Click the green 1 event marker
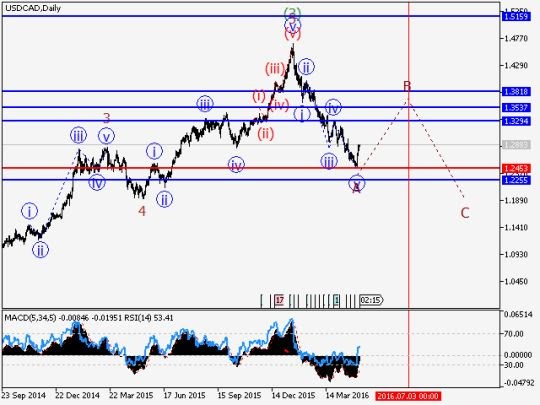This screenshot has height=405, width=540. [336, 301]
